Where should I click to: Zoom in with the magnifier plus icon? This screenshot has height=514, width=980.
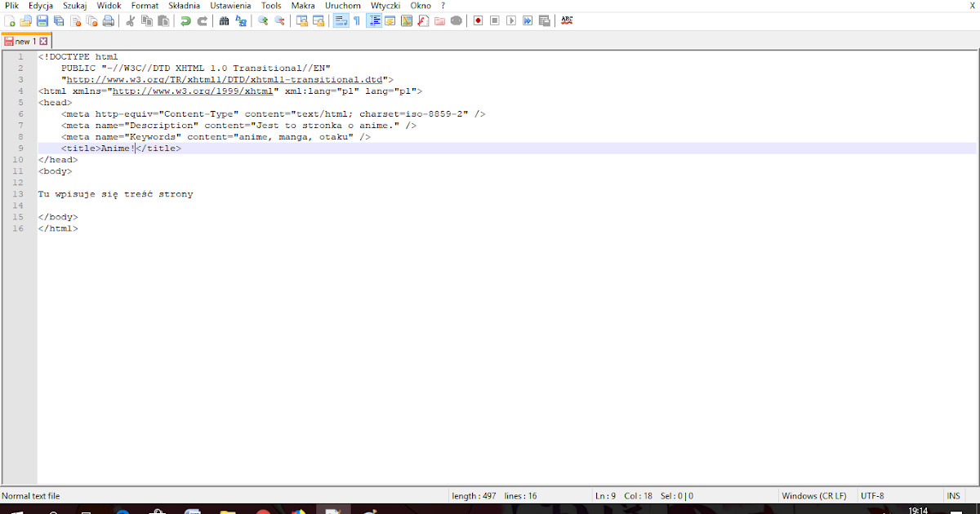coord(264,20)
